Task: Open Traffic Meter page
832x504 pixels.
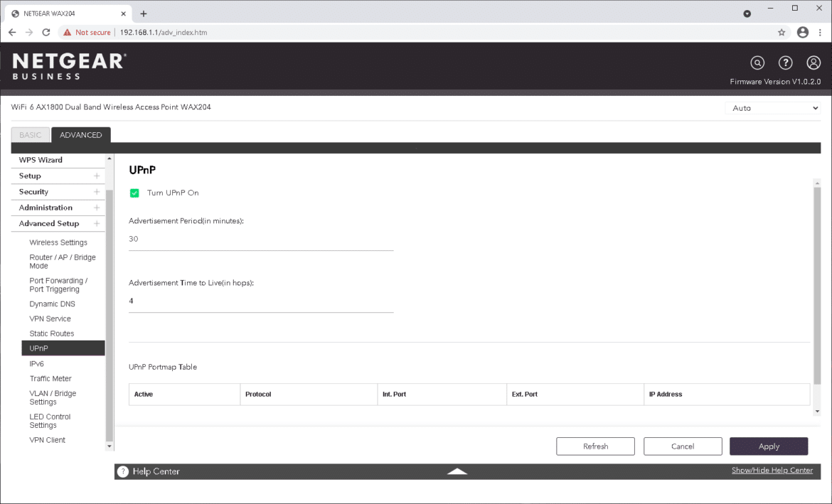Action: 50,379
